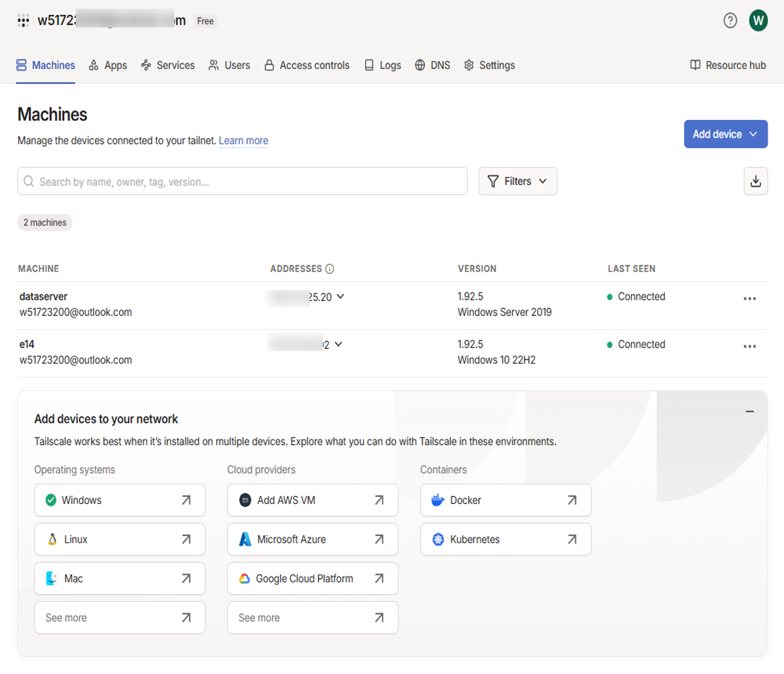
Task: Open the Add device dropdown
Action: pos(725,134)
